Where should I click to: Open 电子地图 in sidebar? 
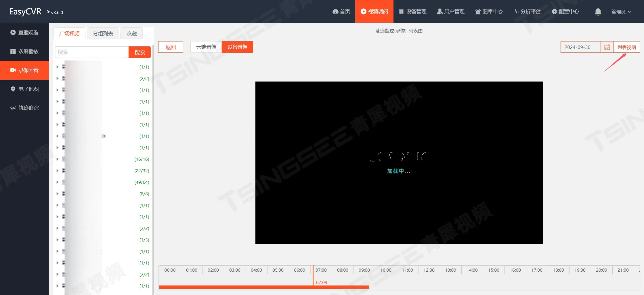click(24, 89)
